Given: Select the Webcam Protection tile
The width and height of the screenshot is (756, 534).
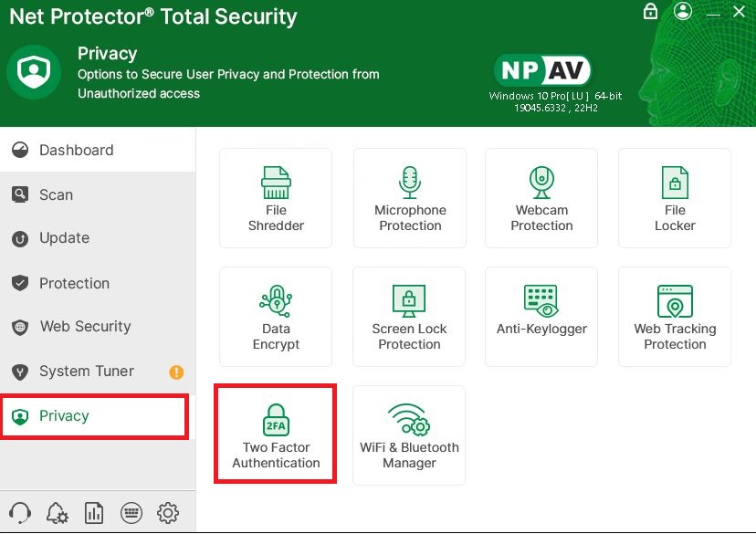Looking at the screenshot, I should coord(541,198).
